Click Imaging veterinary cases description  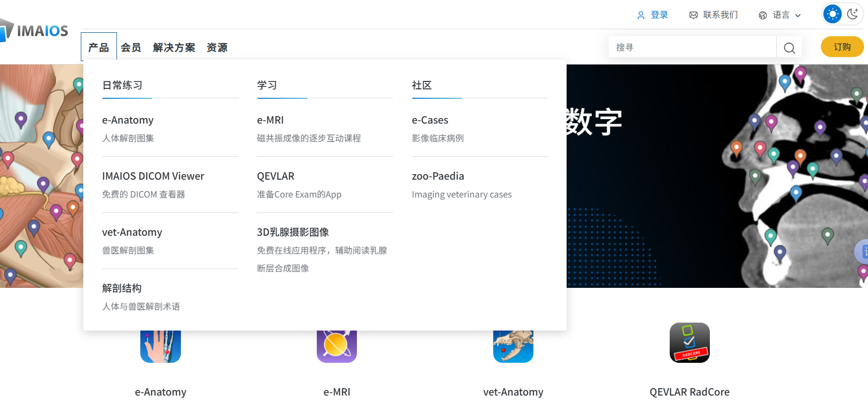coord(462,195)
